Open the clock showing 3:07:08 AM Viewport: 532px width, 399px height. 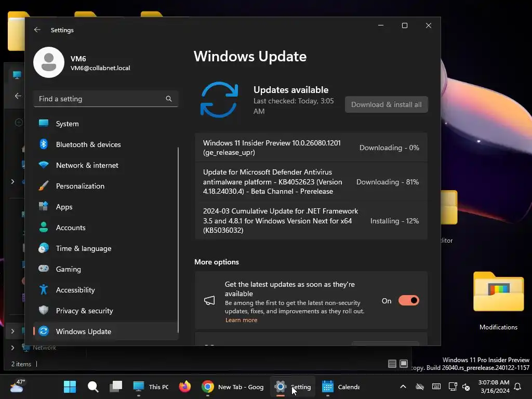(494, 387)
